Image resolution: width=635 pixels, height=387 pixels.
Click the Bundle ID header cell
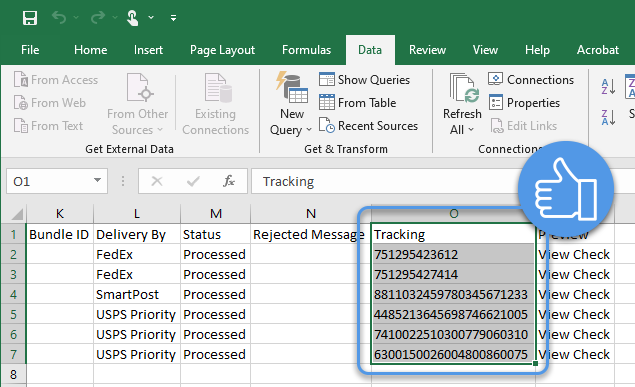[x=60, y=234]
